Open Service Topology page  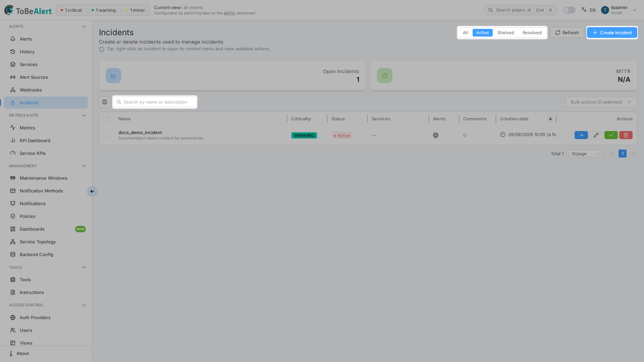click(x=46, y=242)
